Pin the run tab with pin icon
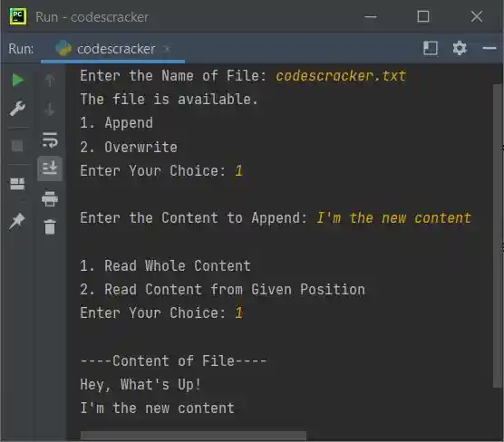This screenshot has height=442, width=504. (x=16, y=221)
